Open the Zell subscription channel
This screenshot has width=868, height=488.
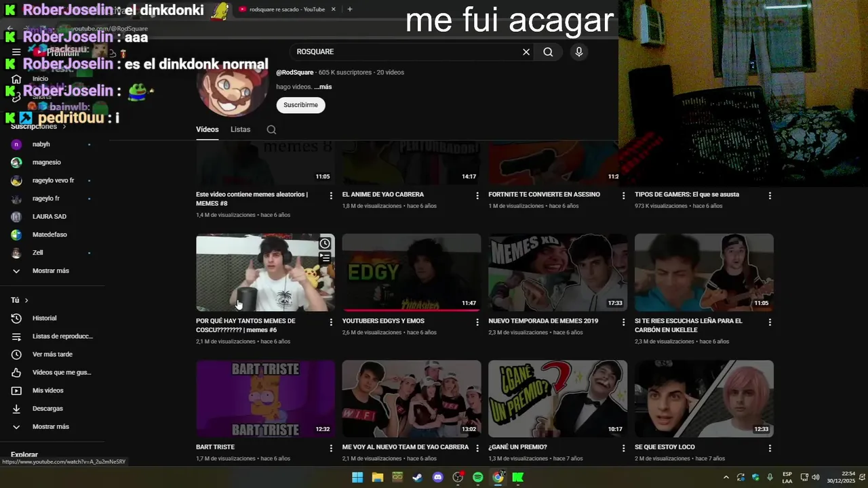(52, 253)
